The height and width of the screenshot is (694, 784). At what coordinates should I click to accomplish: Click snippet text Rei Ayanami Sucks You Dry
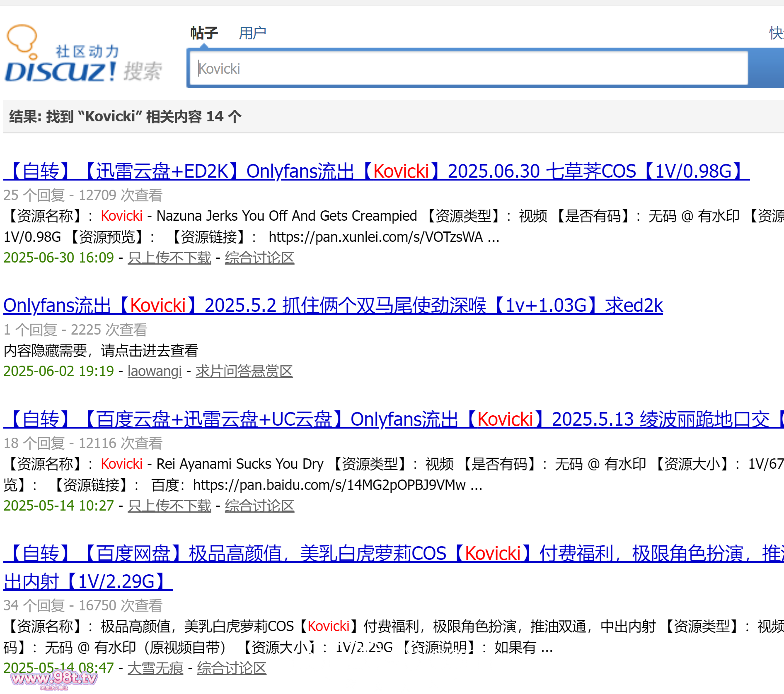(240, 464)
